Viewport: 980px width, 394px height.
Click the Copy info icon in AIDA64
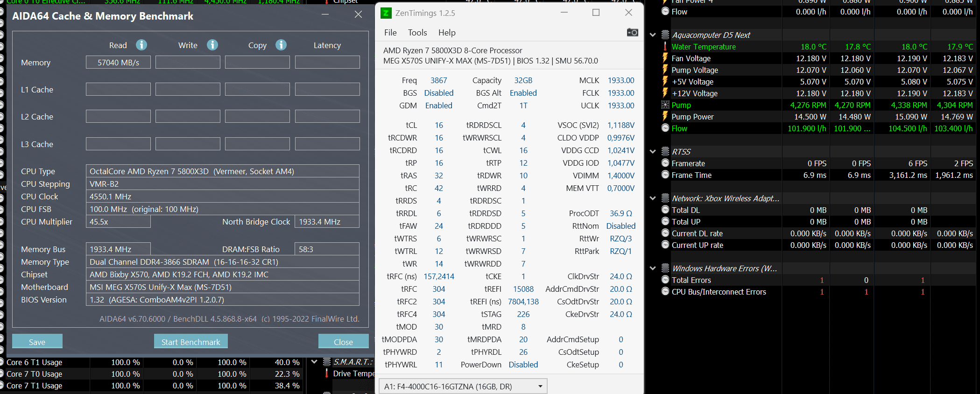pos(281,45)
